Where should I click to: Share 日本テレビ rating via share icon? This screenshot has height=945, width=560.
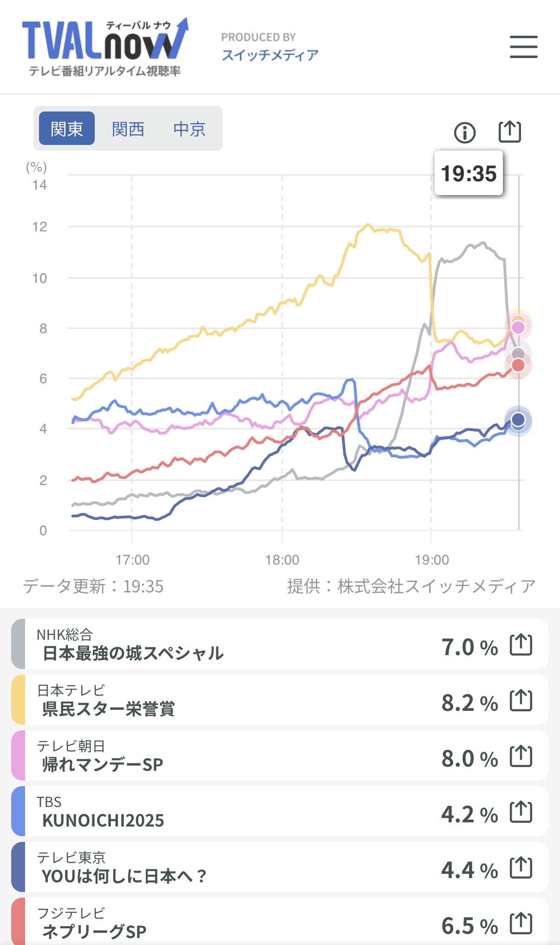coord(521,701)
